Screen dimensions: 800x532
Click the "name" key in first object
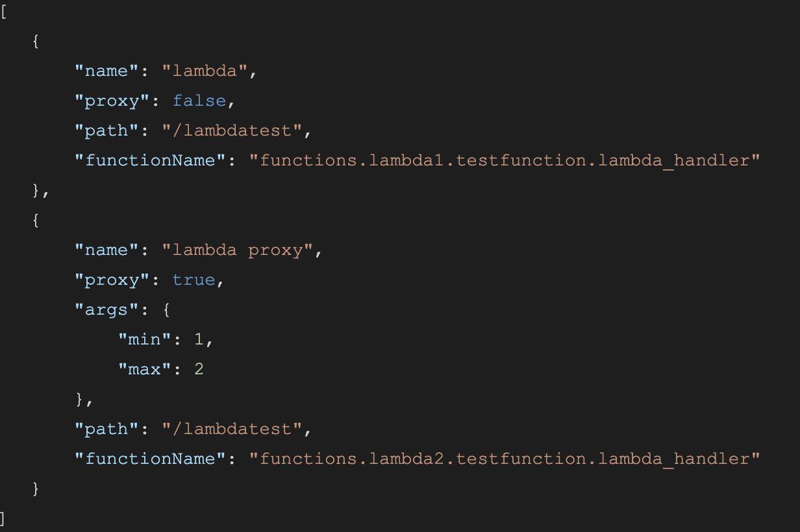106,71
